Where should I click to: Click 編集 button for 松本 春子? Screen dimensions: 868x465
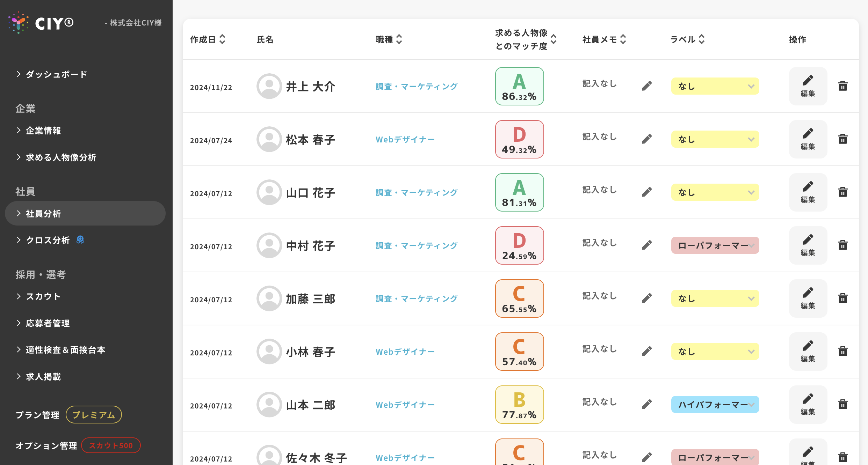click(808, 139)
